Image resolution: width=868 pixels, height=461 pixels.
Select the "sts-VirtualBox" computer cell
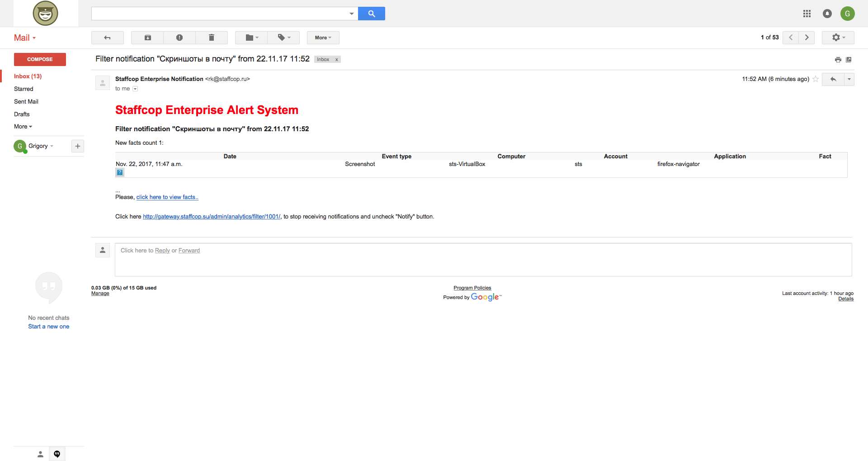click(x=467, y=164)
